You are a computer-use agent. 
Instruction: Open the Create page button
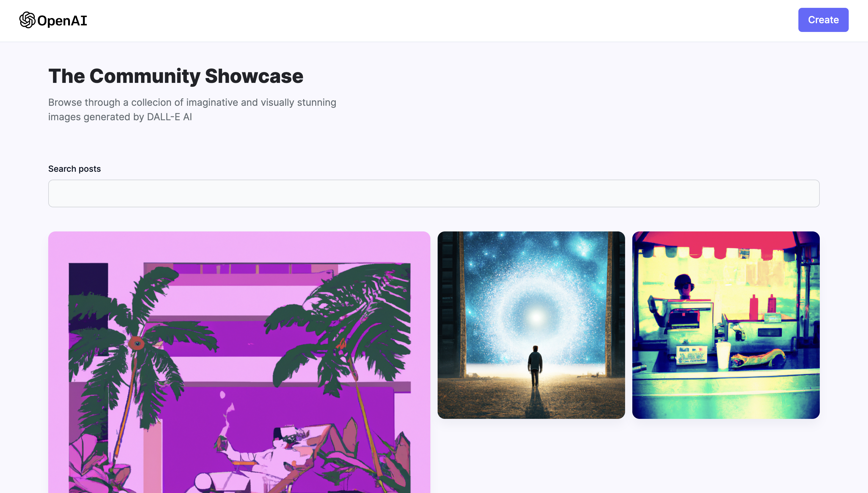pos(823,20)
